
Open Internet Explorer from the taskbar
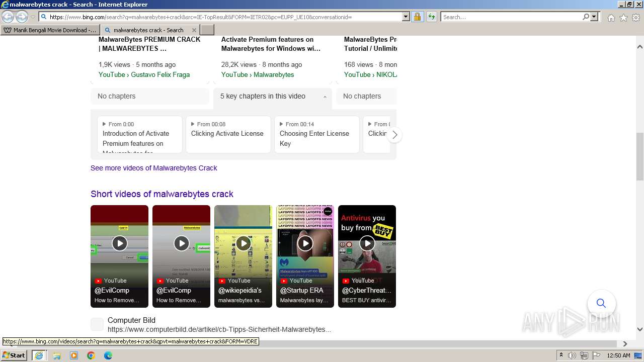point(39,355)
